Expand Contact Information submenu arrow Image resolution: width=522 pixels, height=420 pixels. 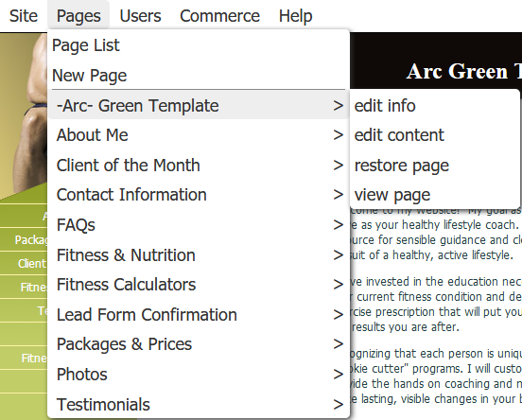(339, 195)
